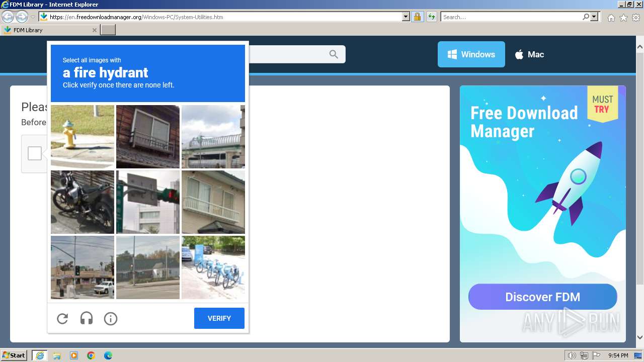Click the security lock icon in address bar
This screenshot has width=644, height=362.
tap(417, 17)
